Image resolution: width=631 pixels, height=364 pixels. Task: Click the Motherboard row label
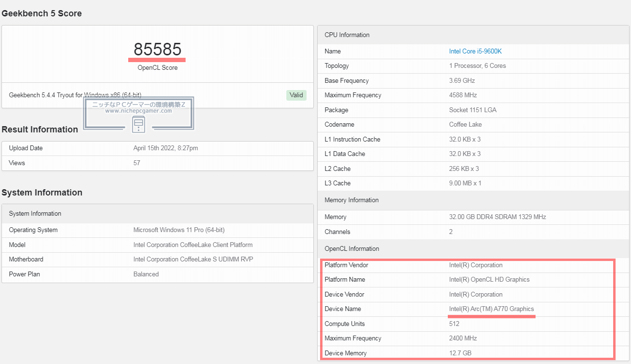[x=26, y=259]
